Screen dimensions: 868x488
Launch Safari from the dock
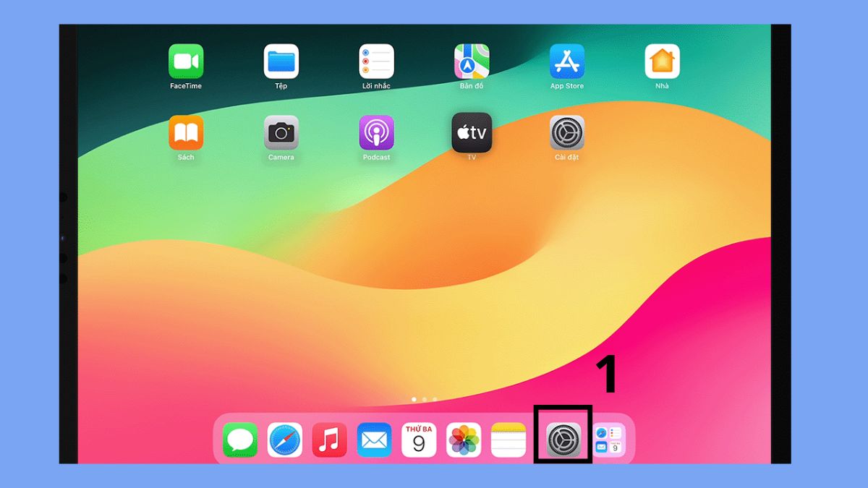285,440
